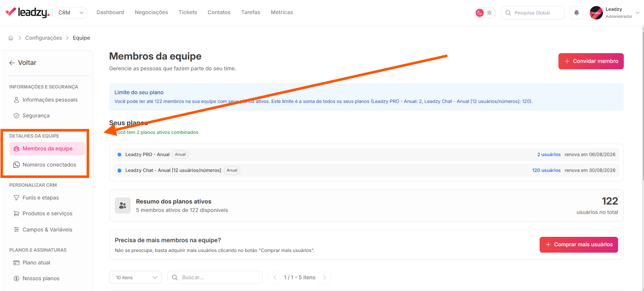Go to Configurações breadcrumb

coord(43,38)
